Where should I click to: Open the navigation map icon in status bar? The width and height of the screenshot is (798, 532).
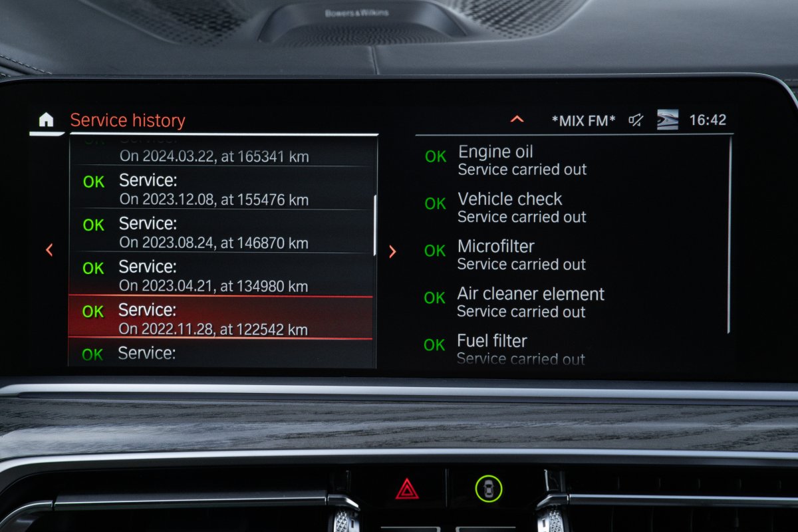(667, 120)
